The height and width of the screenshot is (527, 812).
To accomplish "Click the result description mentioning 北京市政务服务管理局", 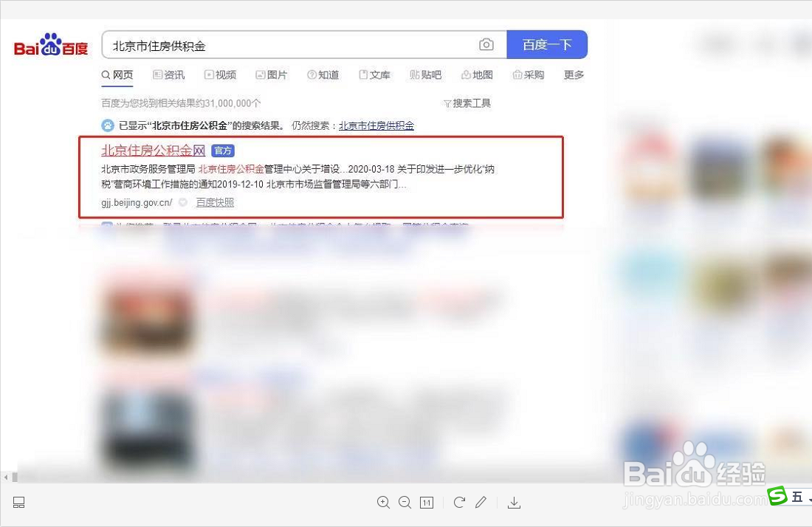I will point(297,176).
